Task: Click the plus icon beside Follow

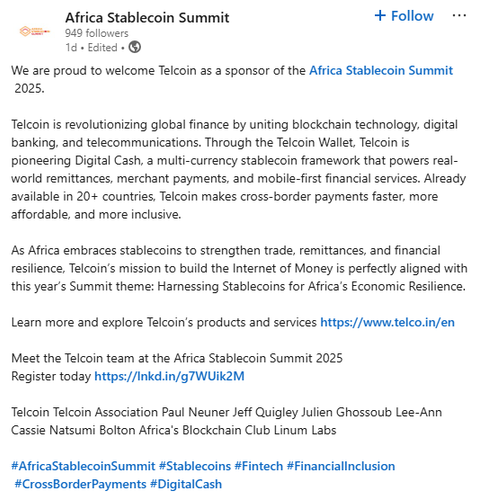Action: point(380,16)
